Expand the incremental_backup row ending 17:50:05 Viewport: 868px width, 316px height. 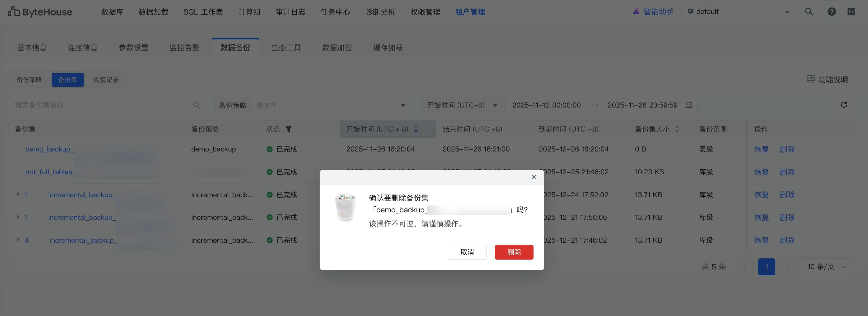[x=18, y=217]
